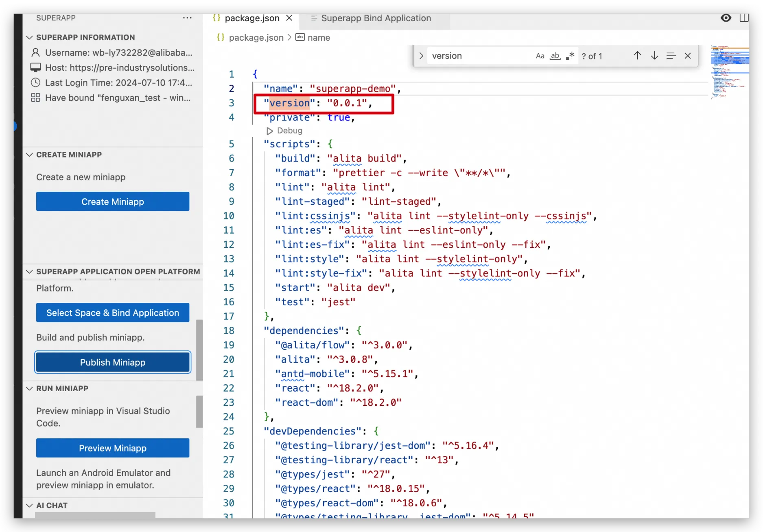Expand the replace field chevron
Screen dimensions: 763x532
421,56
